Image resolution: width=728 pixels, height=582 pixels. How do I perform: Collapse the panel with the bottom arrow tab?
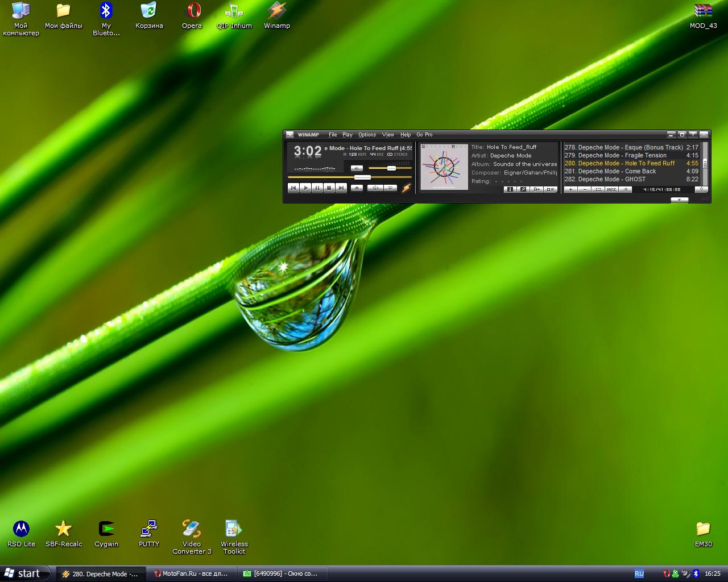(x=679, y=199)
